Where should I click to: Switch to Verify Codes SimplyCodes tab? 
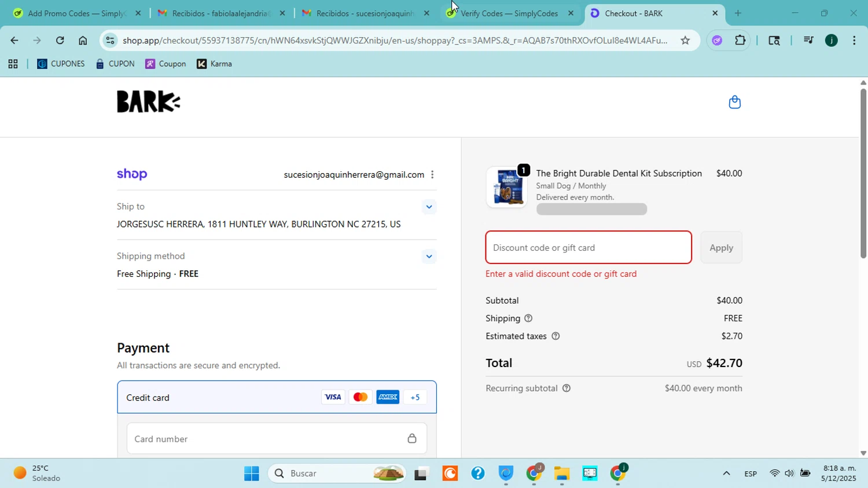tap(509, 13)
